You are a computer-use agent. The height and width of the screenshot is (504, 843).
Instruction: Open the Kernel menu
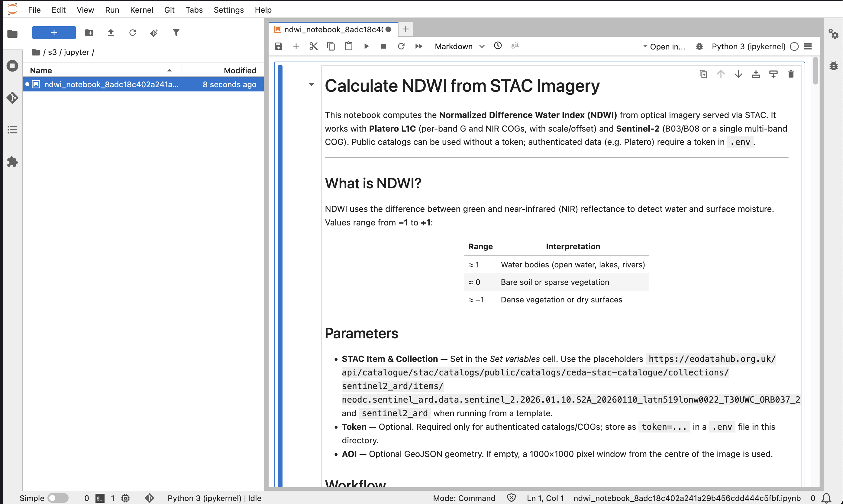tap(141, 10)
